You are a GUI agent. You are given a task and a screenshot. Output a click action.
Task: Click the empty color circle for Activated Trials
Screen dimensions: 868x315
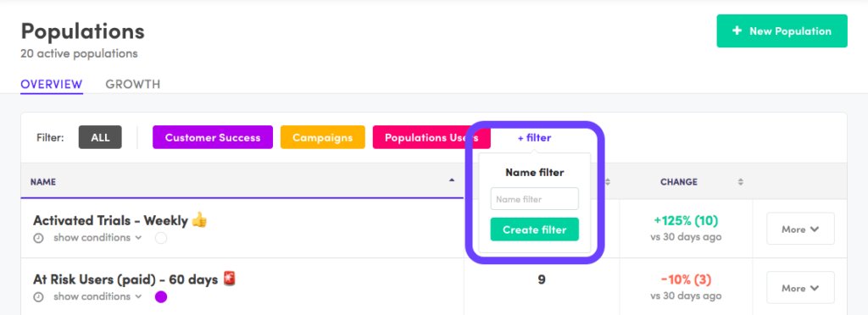point(160,238)
